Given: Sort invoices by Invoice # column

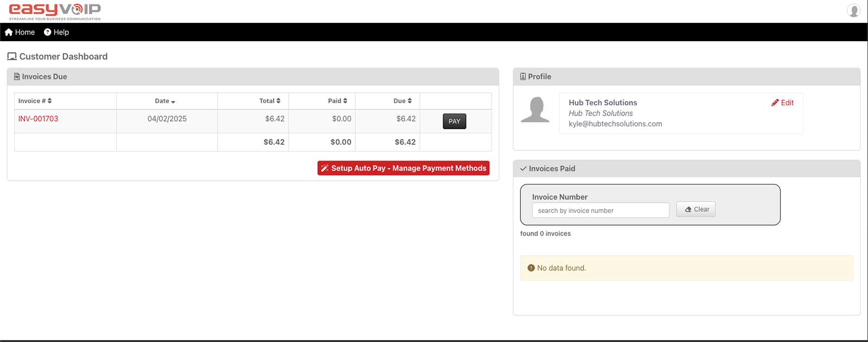Looking at the screenshot, I should 35,101.
